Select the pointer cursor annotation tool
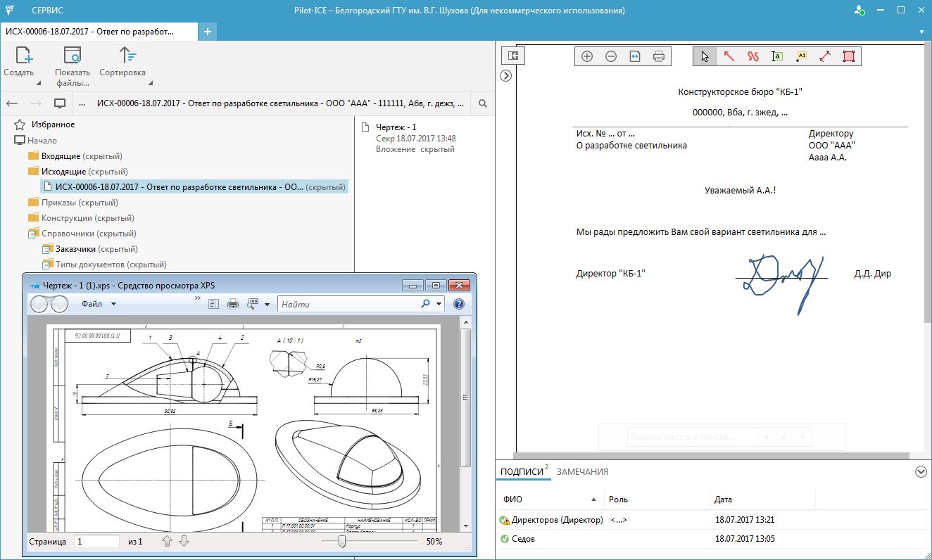Screen dimensions: 932x560 [705, 56]
